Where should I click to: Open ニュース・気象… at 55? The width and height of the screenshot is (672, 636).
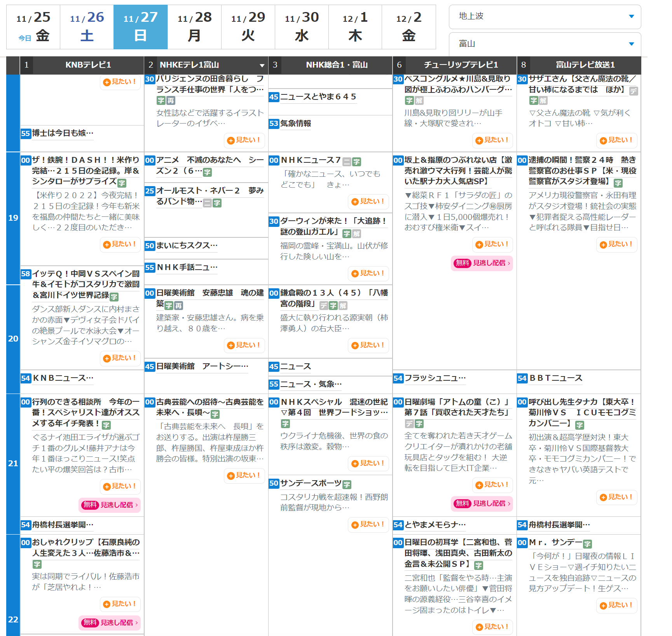coord(311,384)
